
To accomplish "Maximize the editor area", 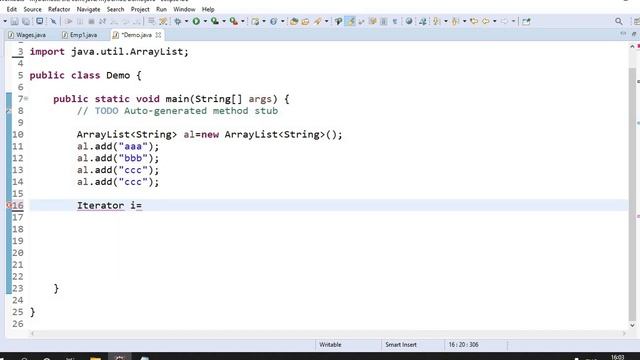I will tap(634, 34).
